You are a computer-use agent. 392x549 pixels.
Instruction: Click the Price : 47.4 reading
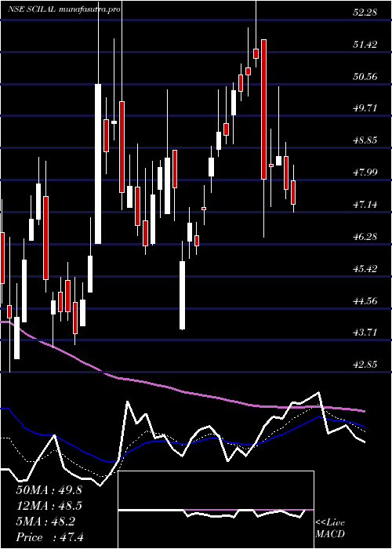coord(49,537)
